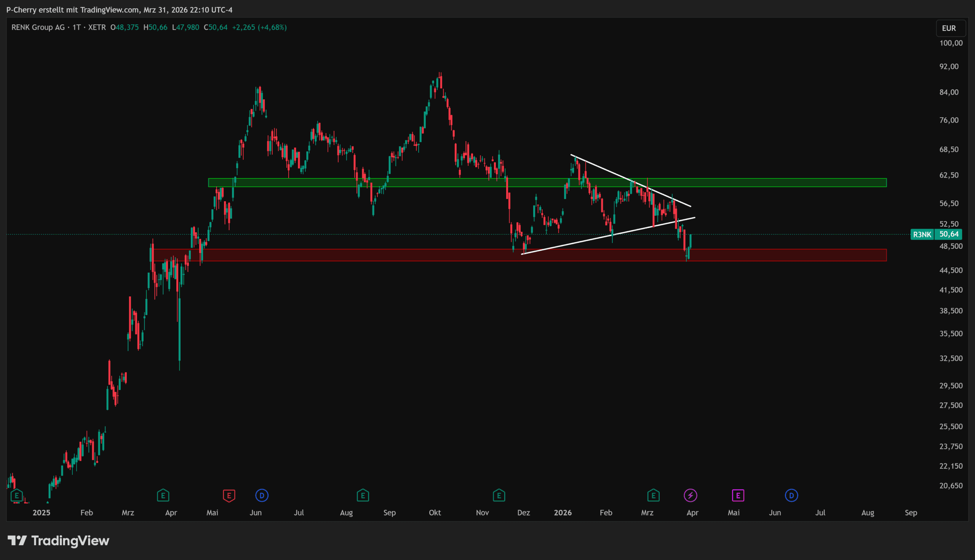Open the TradingView logo link
975x560 pixels.
(x=59, y=541)
